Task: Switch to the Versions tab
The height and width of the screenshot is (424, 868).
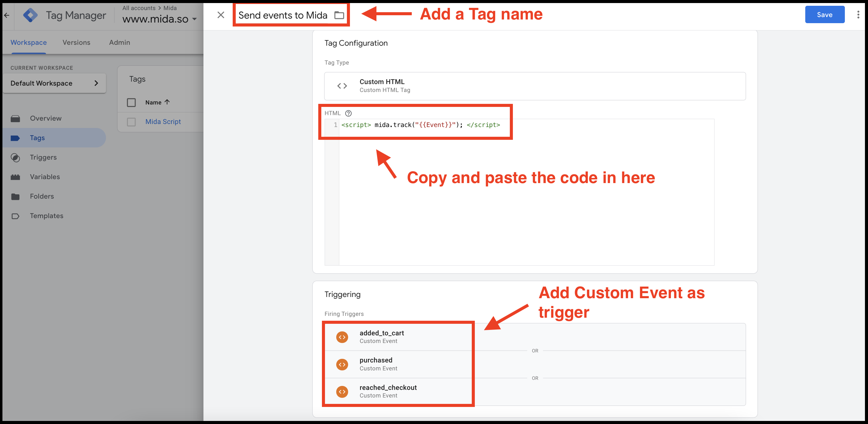Action: (76, 42)
